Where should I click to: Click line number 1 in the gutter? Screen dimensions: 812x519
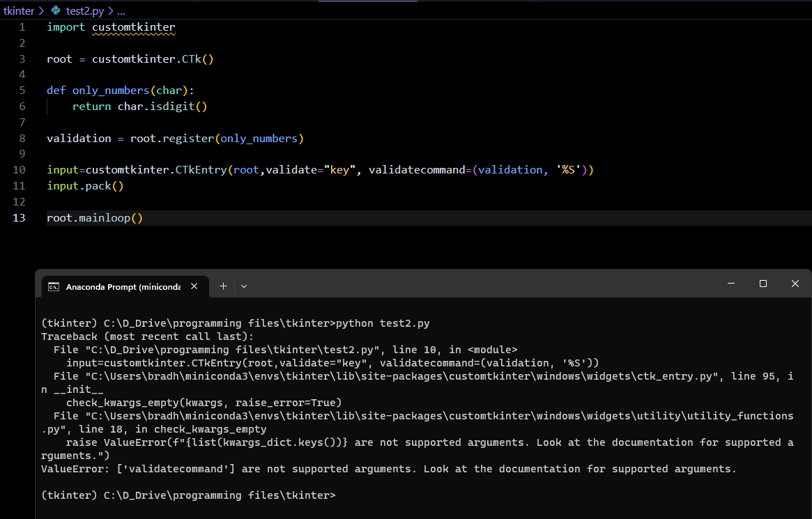[22, 27]
